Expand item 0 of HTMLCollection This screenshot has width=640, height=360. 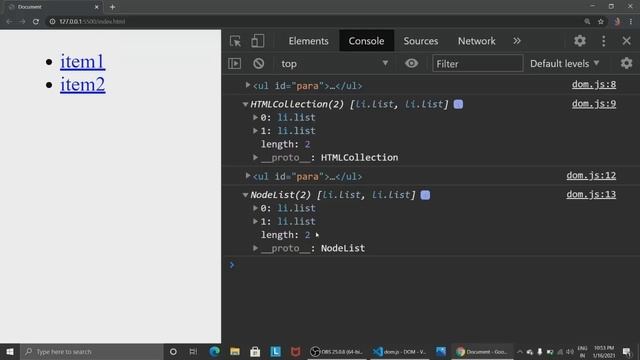coord(256,118)
